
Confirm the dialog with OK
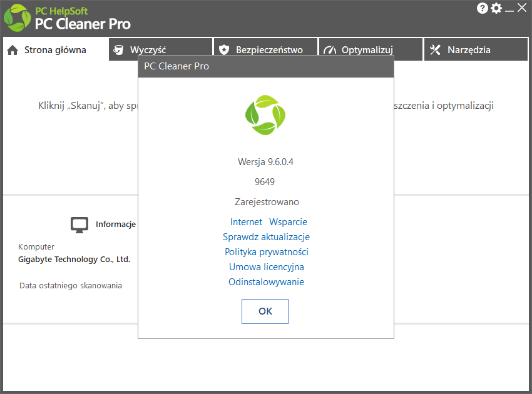265,311
